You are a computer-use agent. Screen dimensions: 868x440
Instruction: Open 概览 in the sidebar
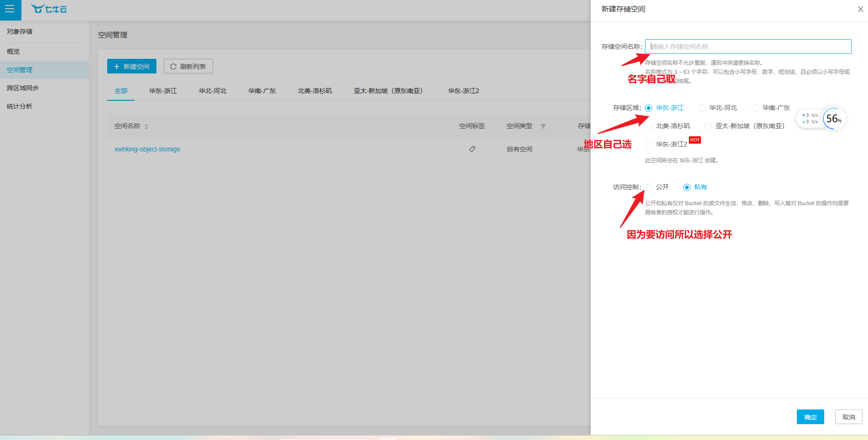pyautogui.click(x=44, y=52)
